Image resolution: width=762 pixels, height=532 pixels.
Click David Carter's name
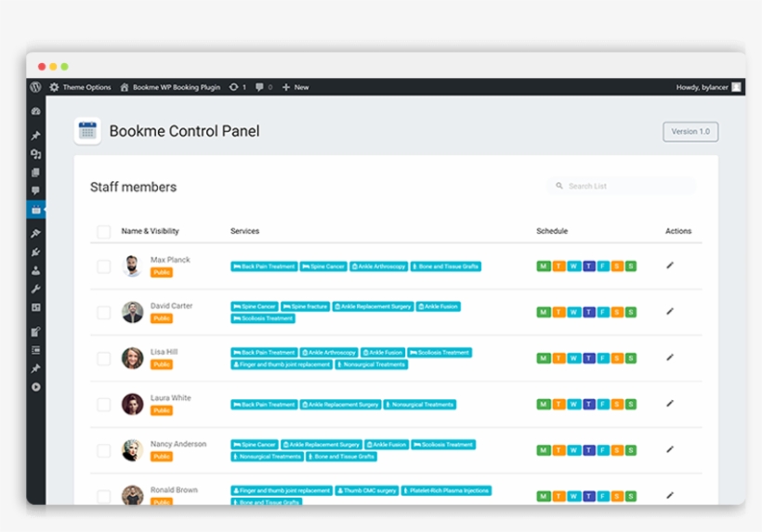pyautogui.click(x=172, y=305)
